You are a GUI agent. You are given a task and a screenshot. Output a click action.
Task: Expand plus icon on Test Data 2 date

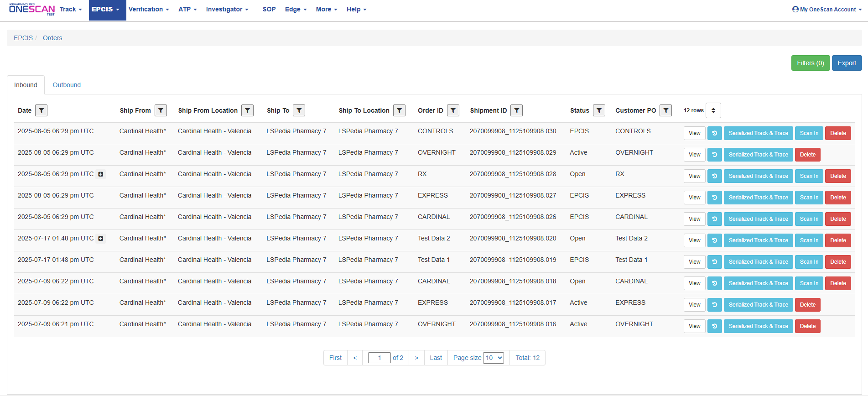point(101,239)
